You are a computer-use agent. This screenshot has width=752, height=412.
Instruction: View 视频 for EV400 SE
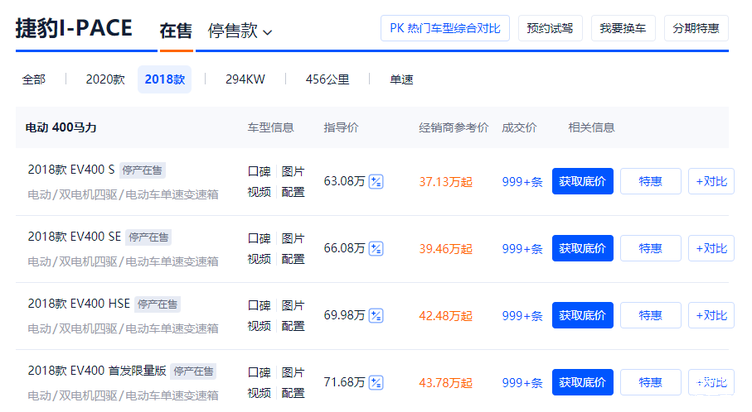[x=259, y=259]
